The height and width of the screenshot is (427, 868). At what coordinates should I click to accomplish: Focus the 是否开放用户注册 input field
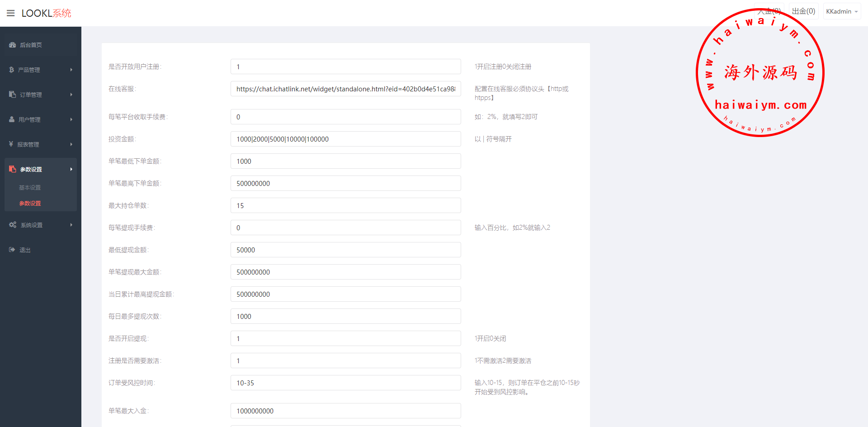click(345, 66)
